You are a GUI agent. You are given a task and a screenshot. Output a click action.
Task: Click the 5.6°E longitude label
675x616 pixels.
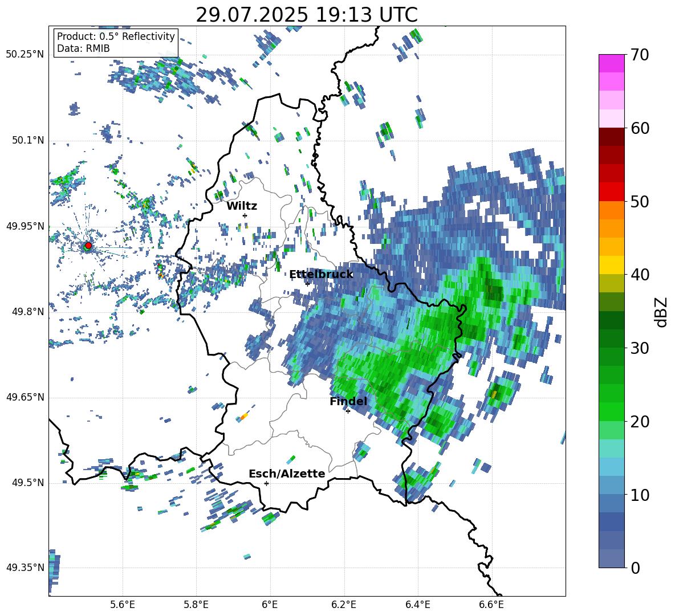point(123,605)
